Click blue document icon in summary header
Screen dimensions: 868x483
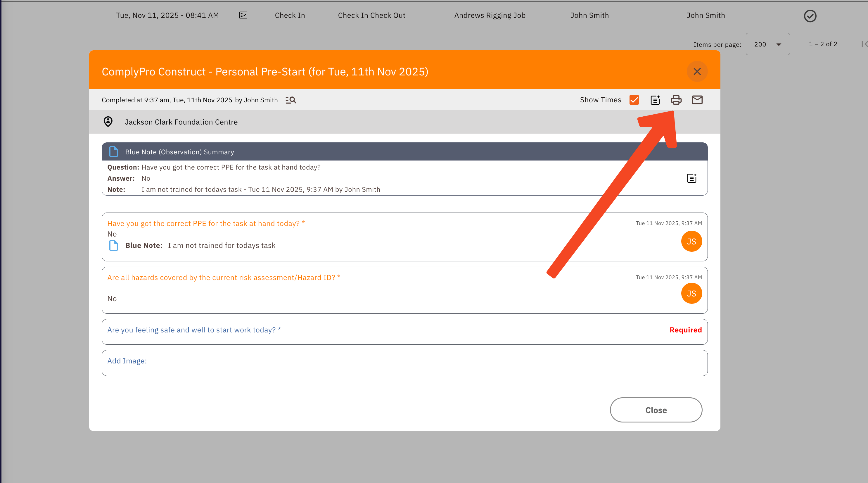pyautogui.click(x=114, y=152)
